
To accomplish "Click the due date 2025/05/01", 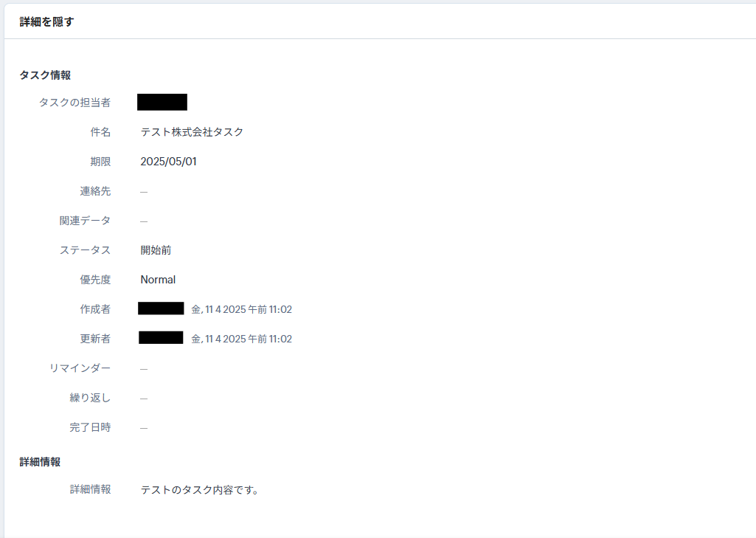I will (x=168, y=162).
